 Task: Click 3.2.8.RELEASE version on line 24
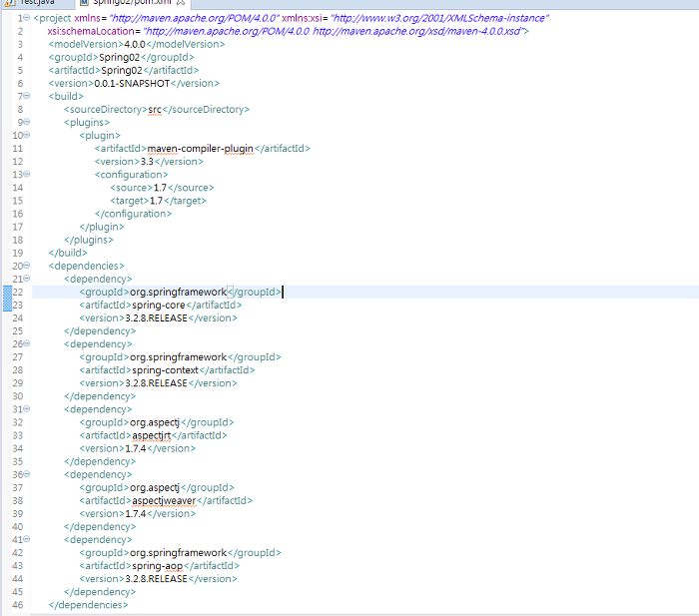[x=156, y=318]
